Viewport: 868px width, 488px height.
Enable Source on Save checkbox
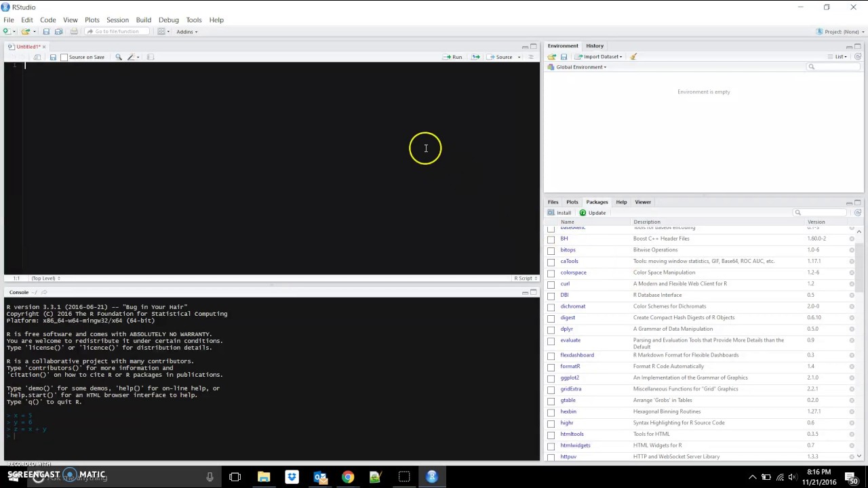(x=64, y=57)
